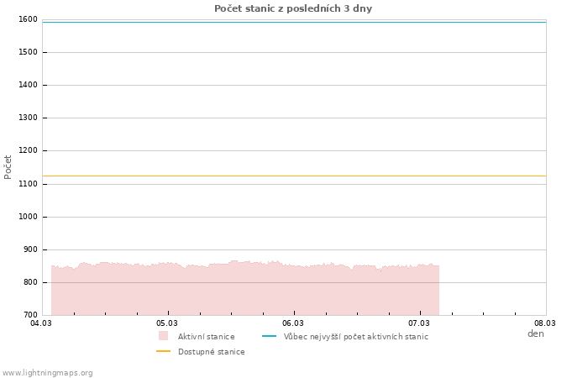This screenshot has height=378, width=588.
Task: Click the chart title Počet stanic z posledních 3 dny
Action: click(293, 8)
